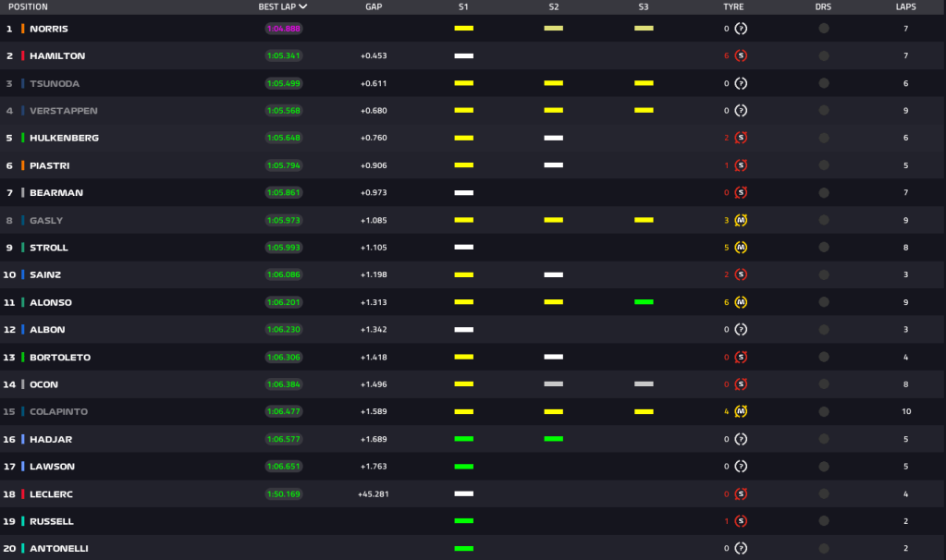The image size is (946, 560).
Task: Select Norris's purple best lap 1:04.888
Action: [x=284, y=29]
